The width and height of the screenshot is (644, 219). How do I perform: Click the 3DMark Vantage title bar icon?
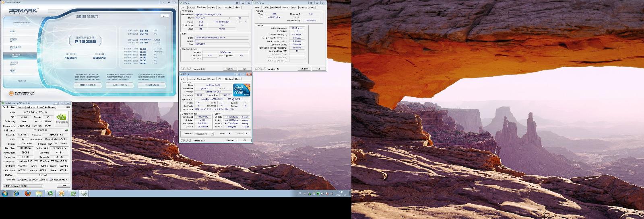point(2,2)
